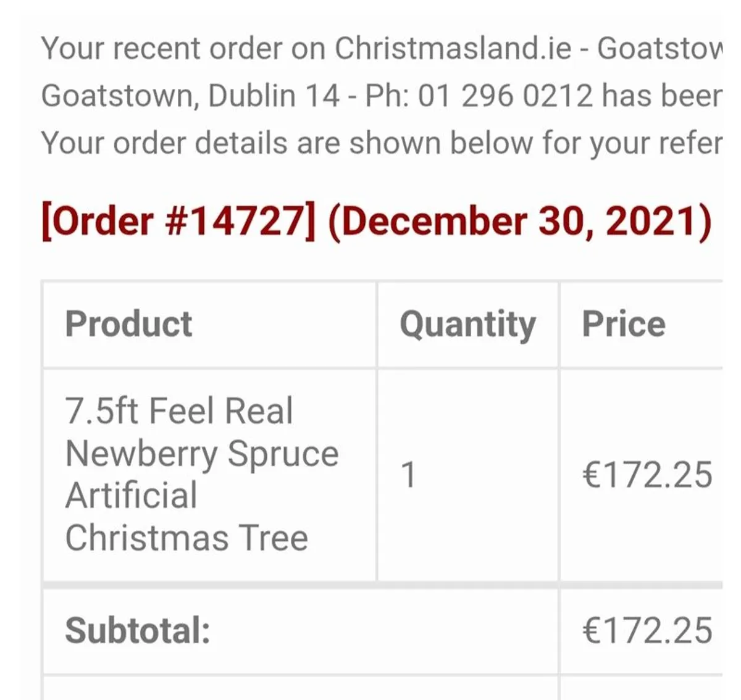Click the cut-off 'Goatstow' text on first line
The width and height of the screenshot is (741, 700).
click(658, 48)
